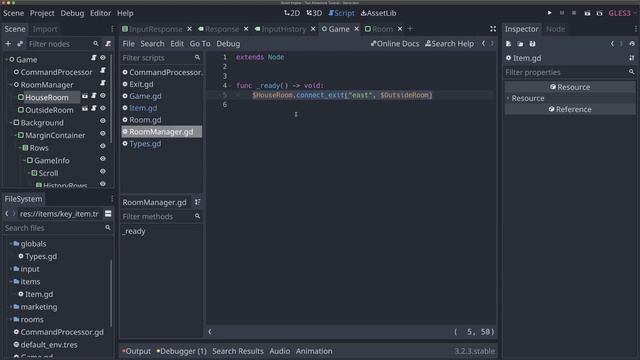The height and width of the screenshot is (360, 640).
Task: Toggle alphabetical sorting of methods list
Action: (x=198, y=202)
